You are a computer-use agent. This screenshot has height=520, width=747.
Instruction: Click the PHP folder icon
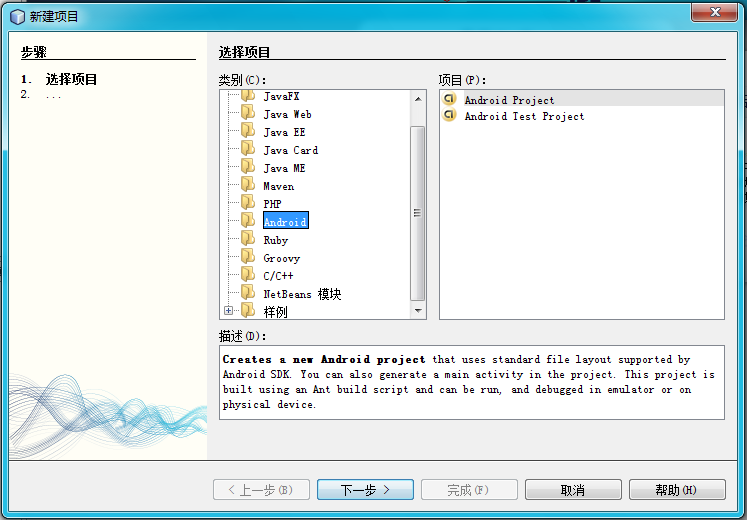coord(248,204)
